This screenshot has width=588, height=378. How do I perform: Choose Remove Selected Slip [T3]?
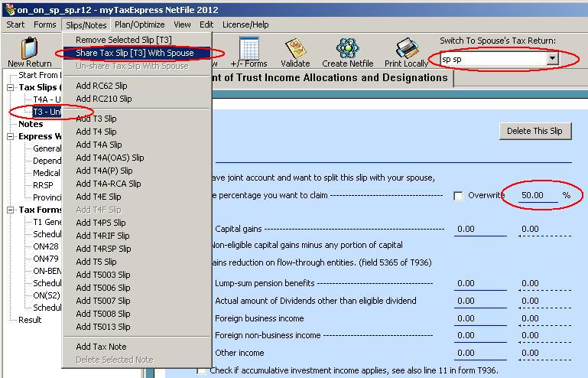click(137, 40)
